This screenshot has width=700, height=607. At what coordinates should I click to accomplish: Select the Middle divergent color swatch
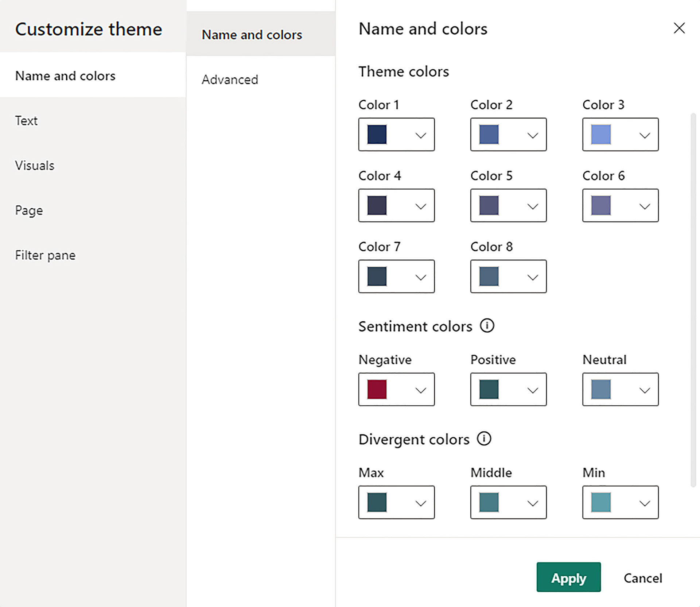click(x=489, y=502)
